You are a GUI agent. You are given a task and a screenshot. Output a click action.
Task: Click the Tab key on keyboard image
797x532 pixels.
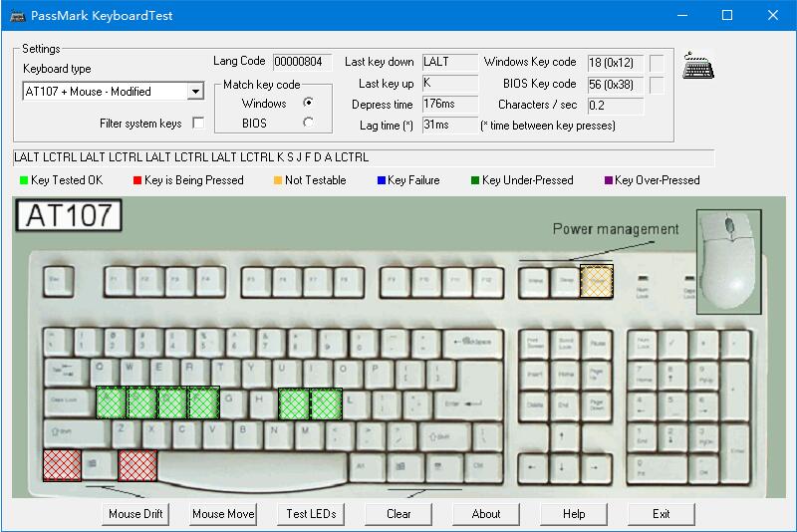tap(66, 374)
